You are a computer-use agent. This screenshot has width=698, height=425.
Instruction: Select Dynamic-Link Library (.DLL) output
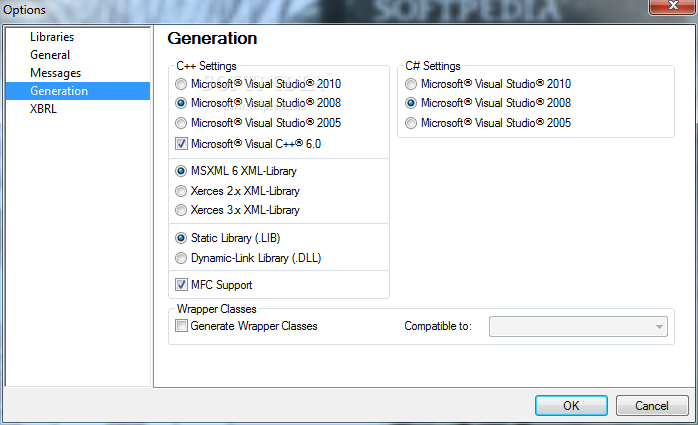[181, 258]
